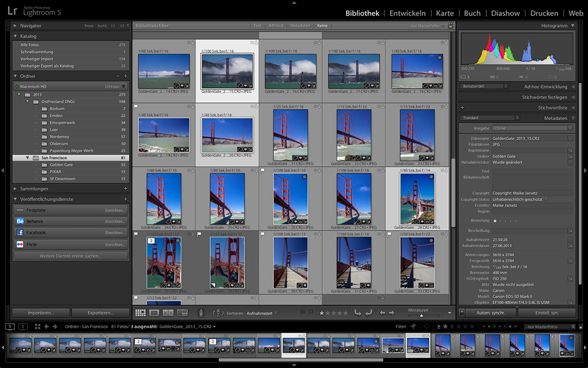Adjust the Miniaturen thumbnail size slider

coord(421,315)
